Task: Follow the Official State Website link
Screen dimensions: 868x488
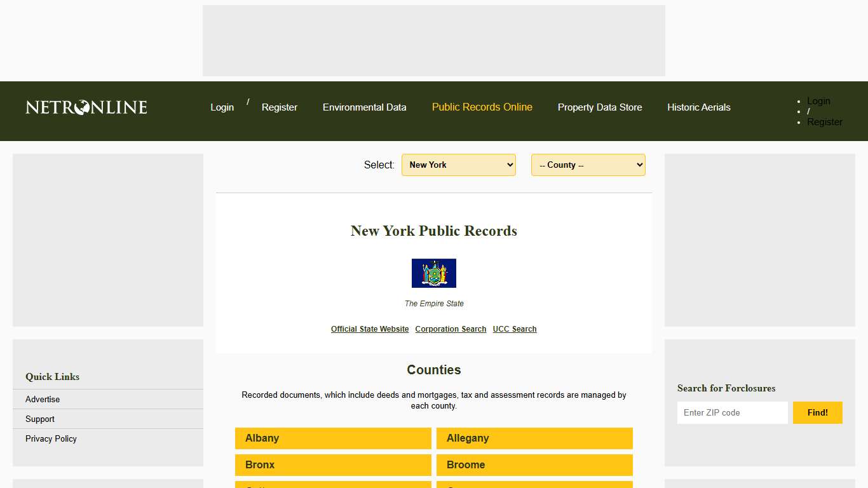Action: [x=370, y=329]
